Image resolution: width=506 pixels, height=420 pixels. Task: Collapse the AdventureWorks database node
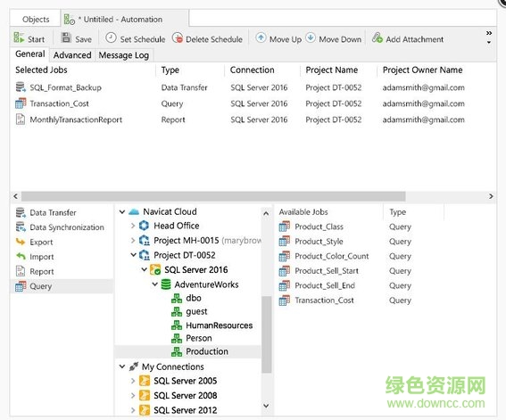(155, 284)
